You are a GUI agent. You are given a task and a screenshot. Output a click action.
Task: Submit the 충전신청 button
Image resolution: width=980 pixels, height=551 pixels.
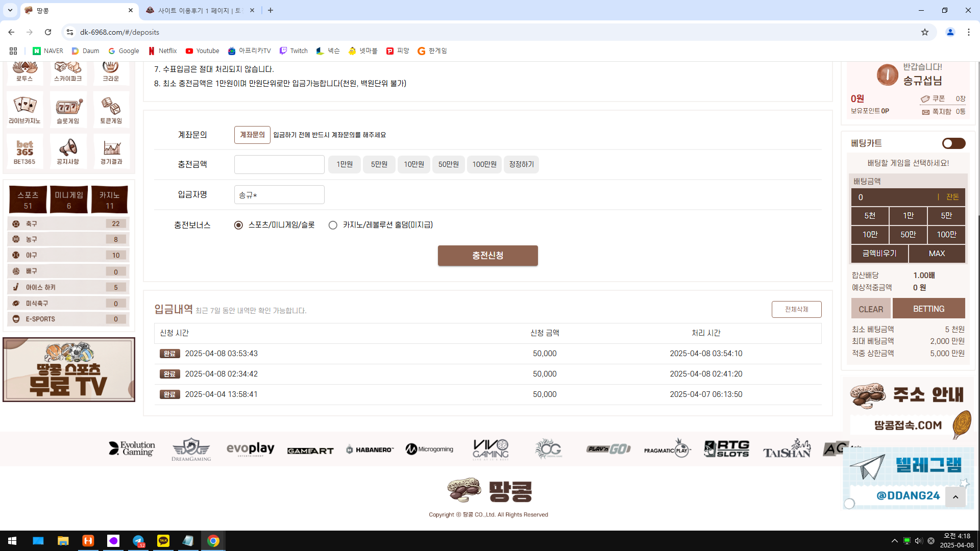(x=487, y=256)
